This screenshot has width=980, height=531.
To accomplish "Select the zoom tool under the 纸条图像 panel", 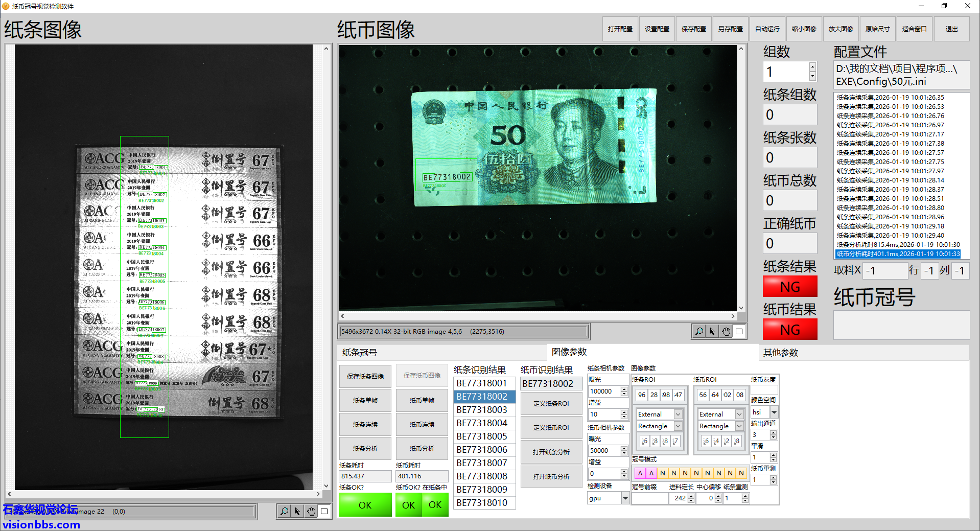I will pos(284,511).
